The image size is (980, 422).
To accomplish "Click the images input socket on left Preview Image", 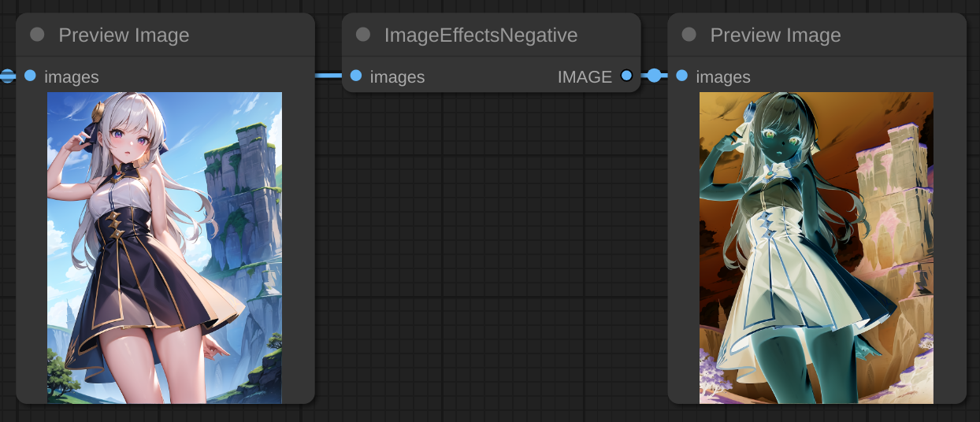I will pos(30,76).
